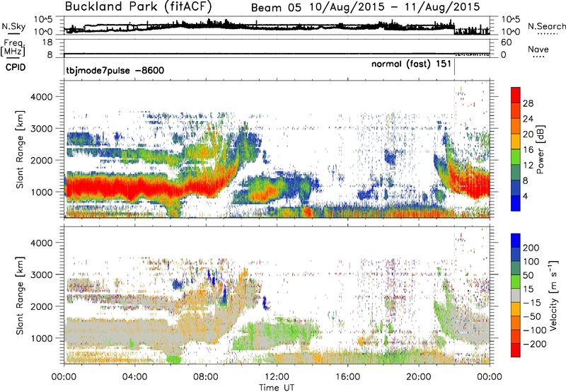Select the light green 12–16 dB Power swatch

pos(516,157)
